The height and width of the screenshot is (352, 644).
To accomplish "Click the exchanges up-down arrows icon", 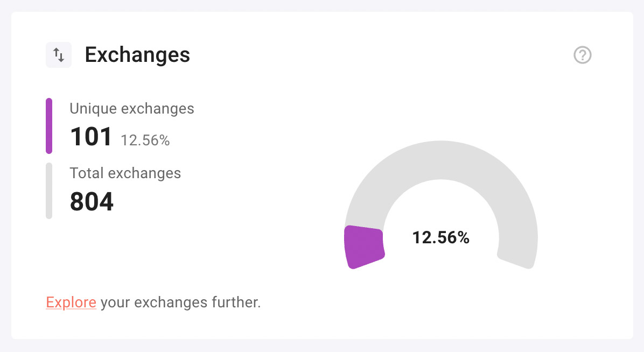I will 59,54.
